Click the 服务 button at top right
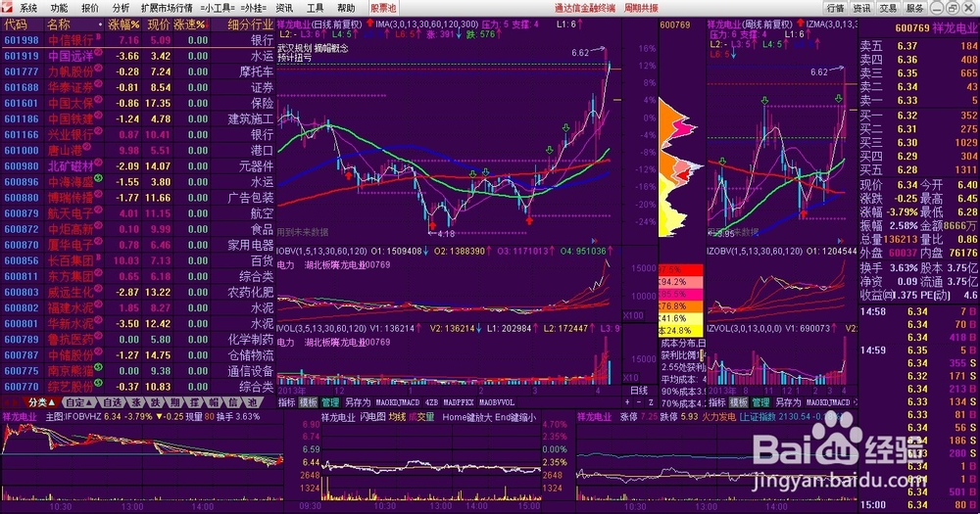This screenshot has width=980, height=514. pos(914,8)
